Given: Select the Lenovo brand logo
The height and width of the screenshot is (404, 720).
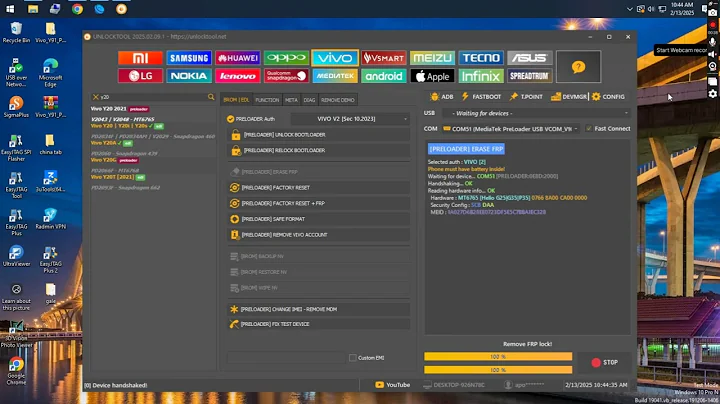Looking at the screenshot, I should (237, 76).
